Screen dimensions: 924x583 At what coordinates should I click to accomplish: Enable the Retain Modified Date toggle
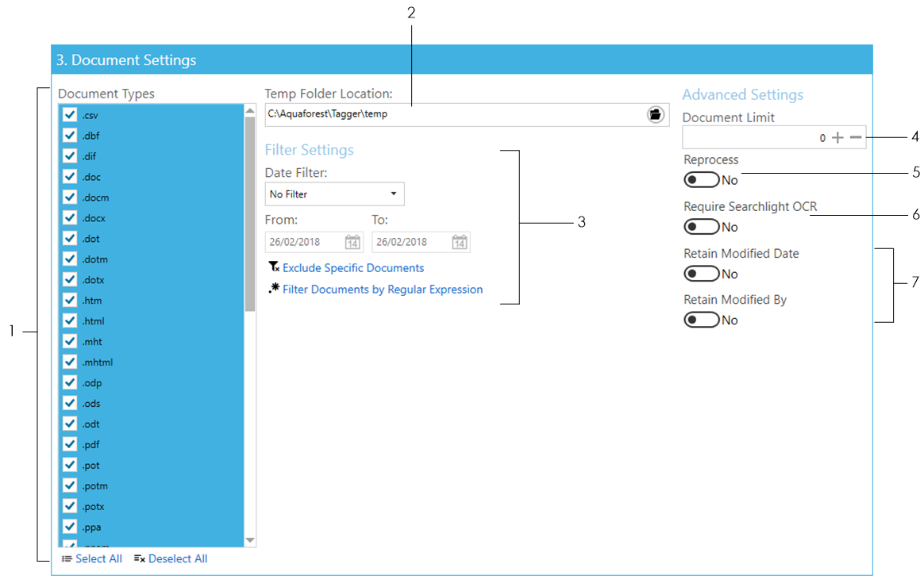coord(701,274)
